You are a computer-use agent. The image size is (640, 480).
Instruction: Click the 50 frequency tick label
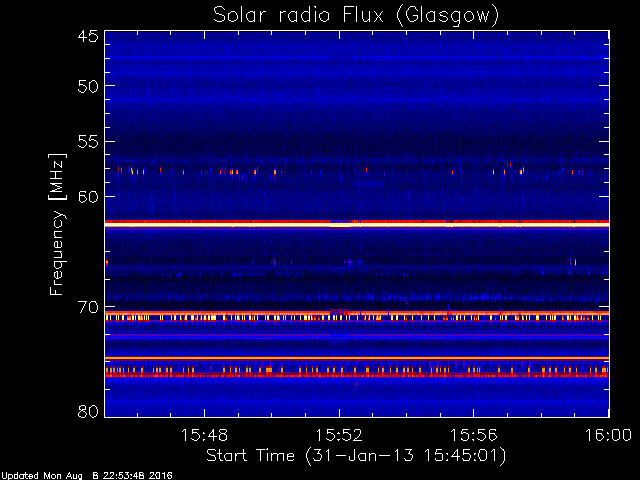(88, 87)
